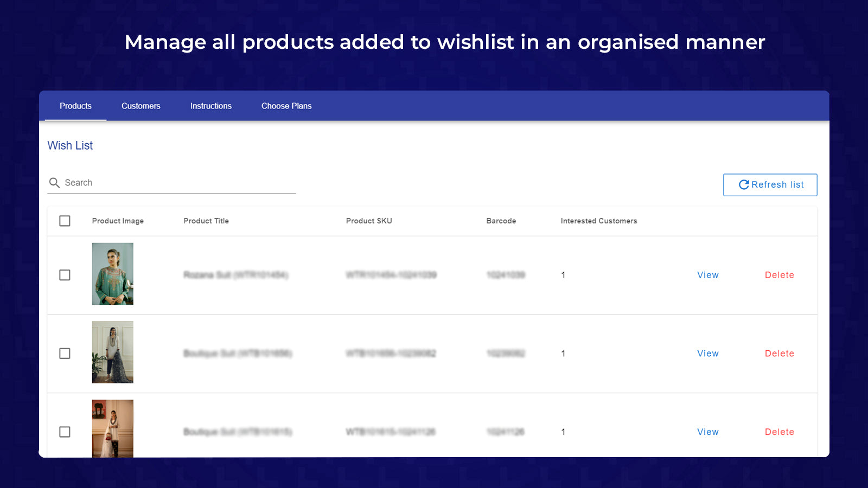868x488 pixels.
Task: Open the Instructions tab
Action: [211, 106]
